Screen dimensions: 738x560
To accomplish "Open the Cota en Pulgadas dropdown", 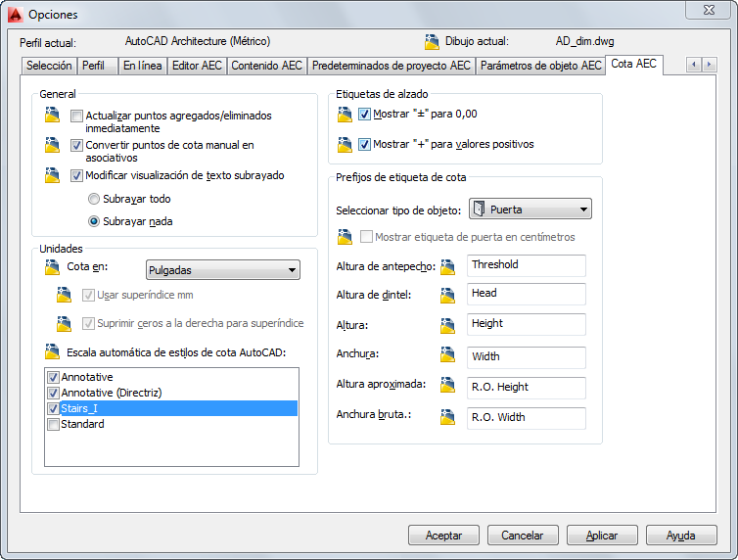I will [x=222, y=269].
